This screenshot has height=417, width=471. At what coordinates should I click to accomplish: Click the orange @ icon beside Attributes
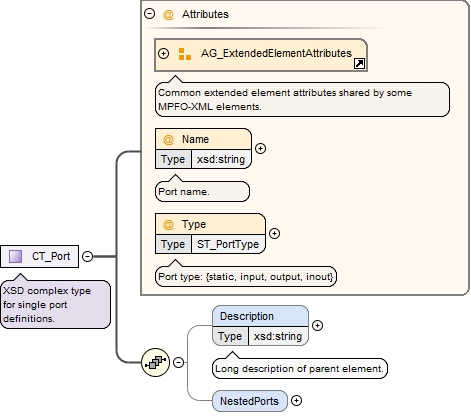click(x=168, y=14)
